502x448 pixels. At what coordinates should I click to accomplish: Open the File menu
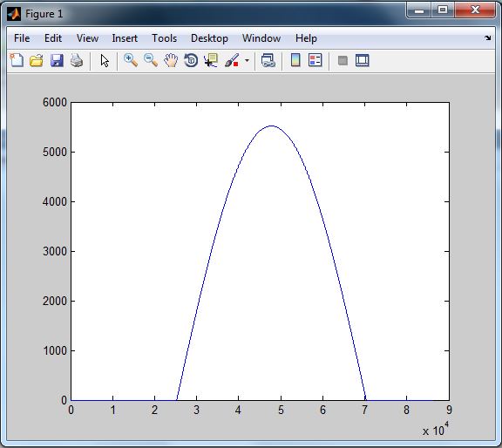(22, 38)
